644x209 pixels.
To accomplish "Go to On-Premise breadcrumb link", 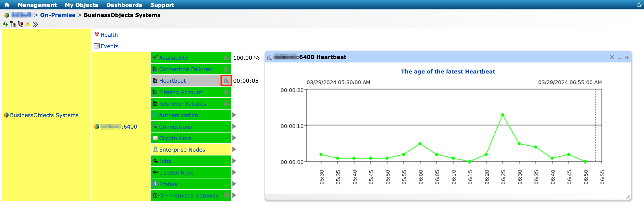I will 58,15.
